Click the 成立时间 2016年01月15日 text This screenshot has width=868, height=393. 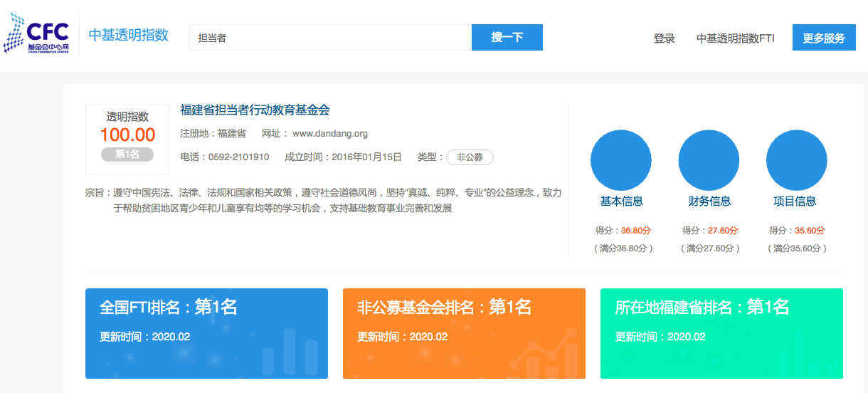click(x=343, y=157)
